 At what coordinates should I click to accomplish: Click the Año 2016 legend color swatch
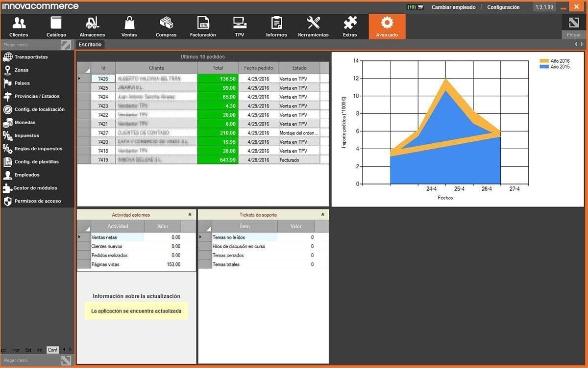pos(544,61)
